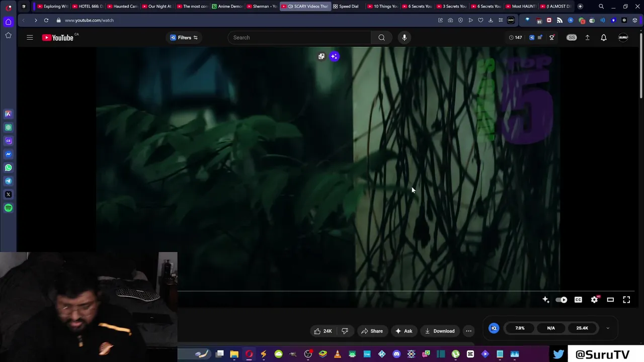Open YouTube notifications bell

604,37
